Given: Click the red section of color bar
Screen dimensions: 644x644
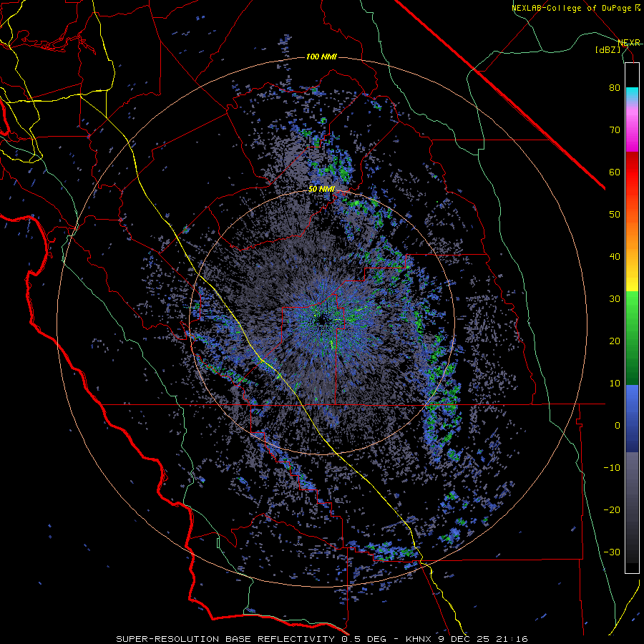Looking at the screenshot, I should (632, 172).
